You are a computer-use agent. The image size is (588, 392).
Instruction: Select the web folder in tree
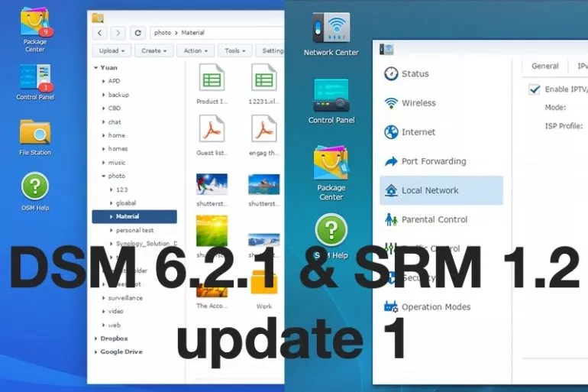115,325
